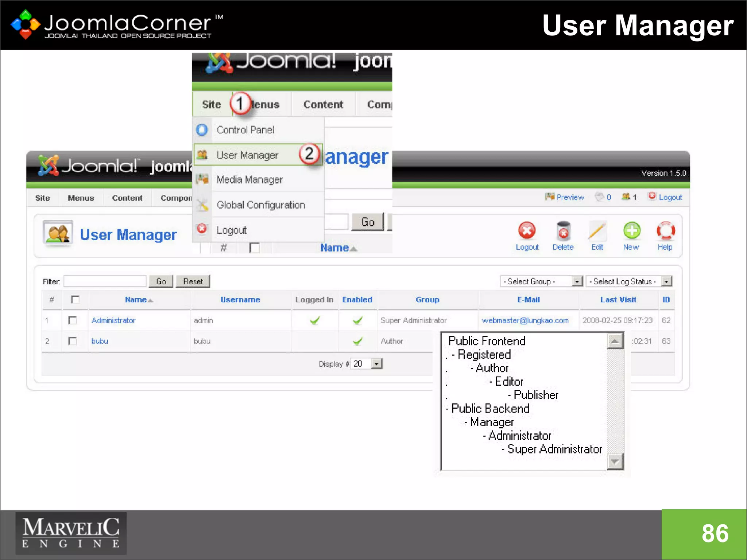Sort by Username column header

pos(240,300)
